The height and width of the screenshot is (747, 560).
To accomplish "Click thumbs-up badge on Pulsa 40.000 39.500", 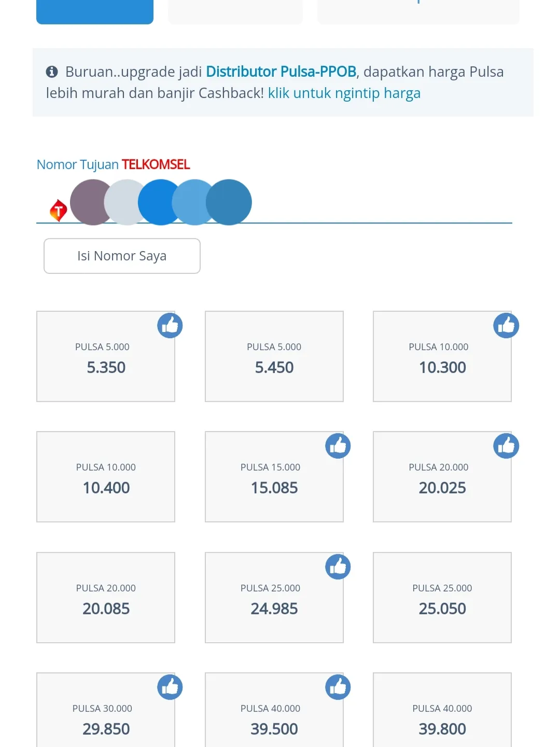I will (x=338, y=687).
